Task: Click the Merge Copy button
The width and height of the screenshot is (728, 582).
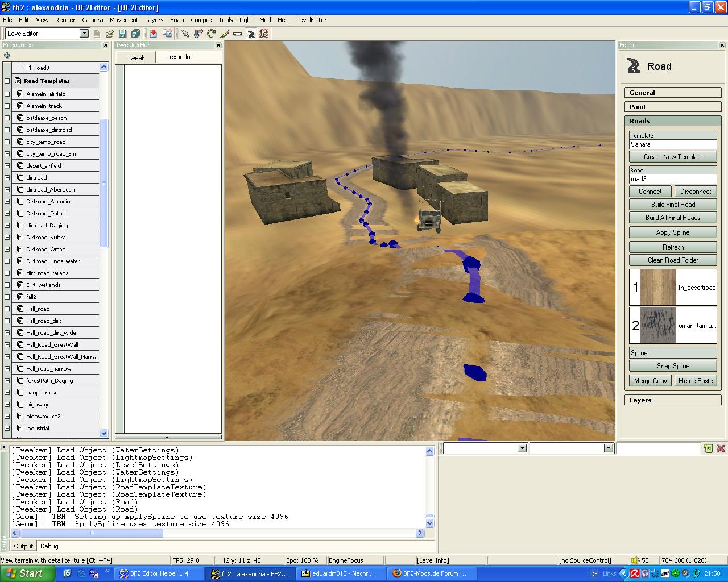Action: tap(651, 381)
